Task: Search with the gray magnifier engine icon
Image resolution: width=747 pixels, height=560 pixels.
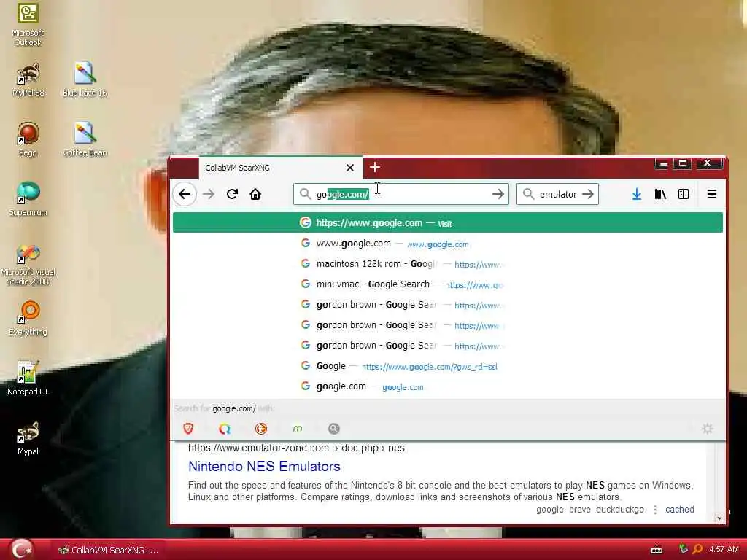Action: click(334, 429)
